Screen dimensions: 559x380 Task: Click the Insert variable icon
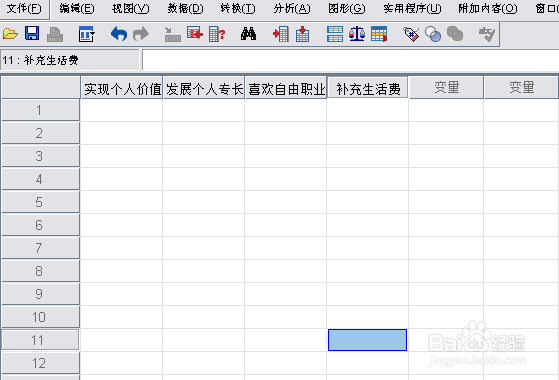302,34
